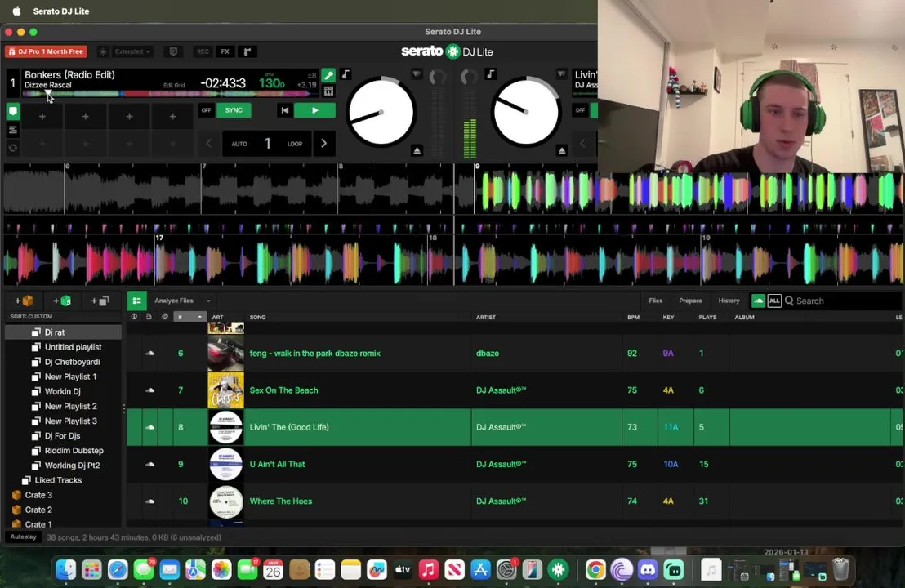Image resolution: width=905 pixels, height=588 pixels.
Task: Click Sex On The Beach album art
Action: coord(225,390)
